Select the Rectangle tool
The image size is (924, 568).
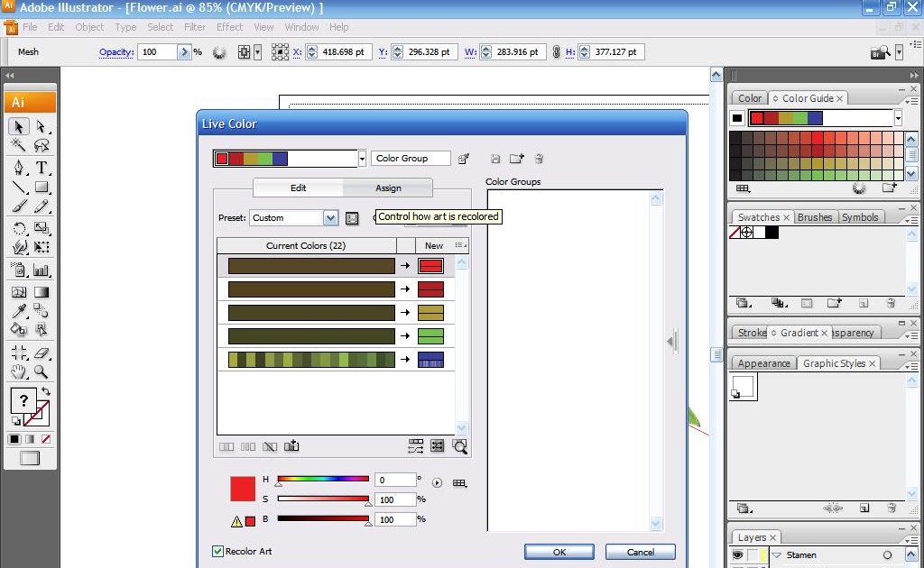coord(41,188)
